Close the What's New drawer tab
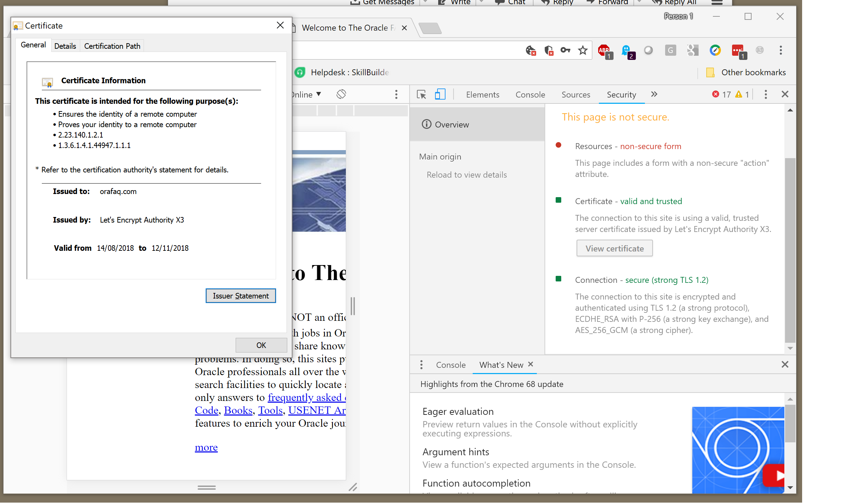The width and height of the screenshot is (845, 504). point(531,364)
